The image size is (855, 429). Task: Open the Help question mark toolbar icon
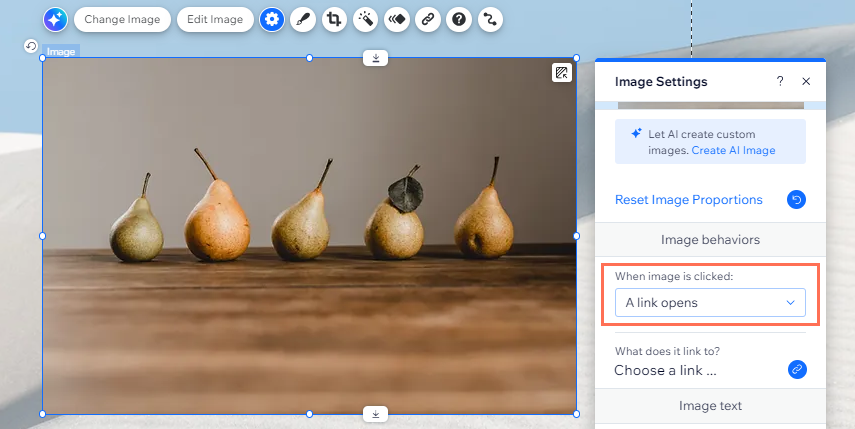[459, 19]
